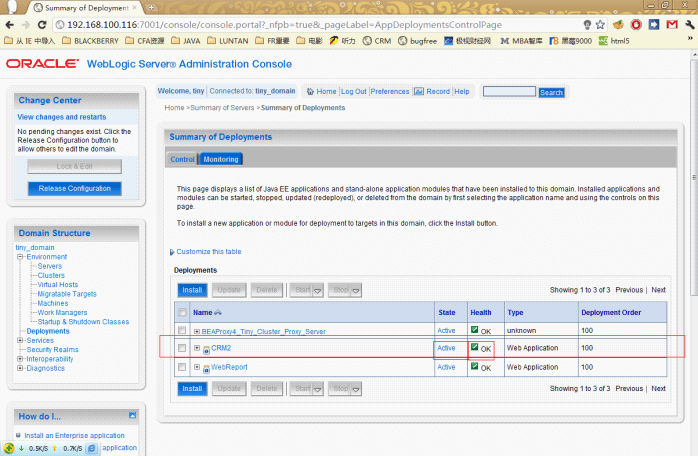Image resolution: width=698 pixels, height=456 pixels.
Task: Click the top Next pagination link
Action: tap(658, 290)
